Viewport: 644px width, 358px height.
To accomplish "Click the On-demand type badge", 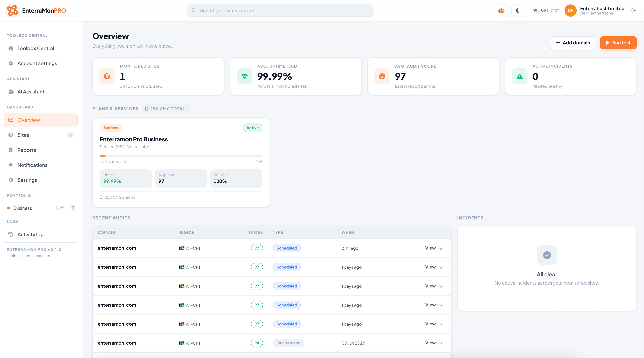I will tap(288, 343).
